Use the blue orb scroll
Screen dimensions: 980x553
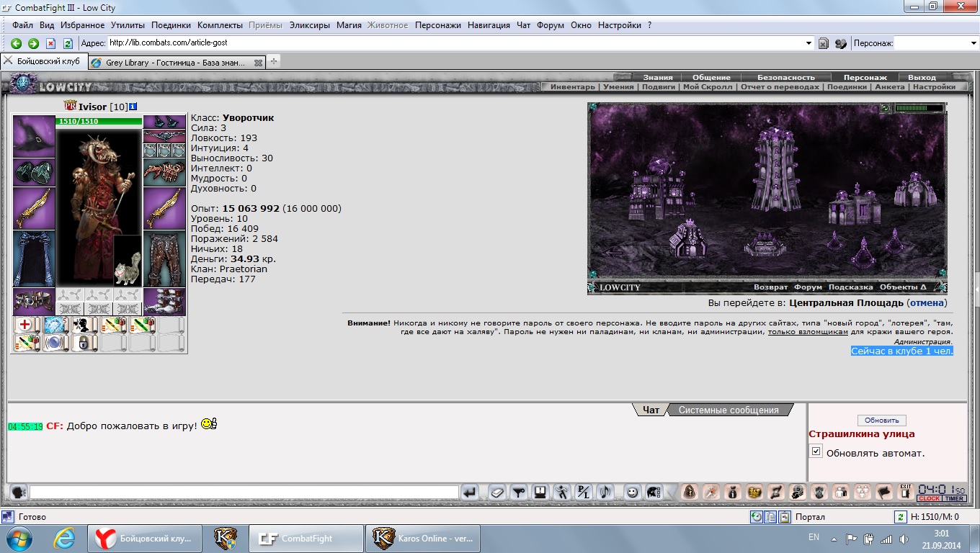coord(55,343)
